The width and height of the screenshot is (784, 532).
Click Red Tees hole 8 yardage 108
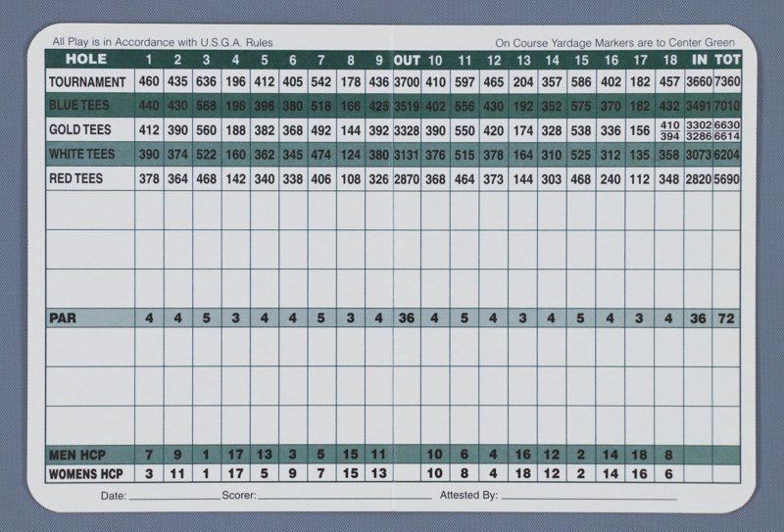pos(350,179)
